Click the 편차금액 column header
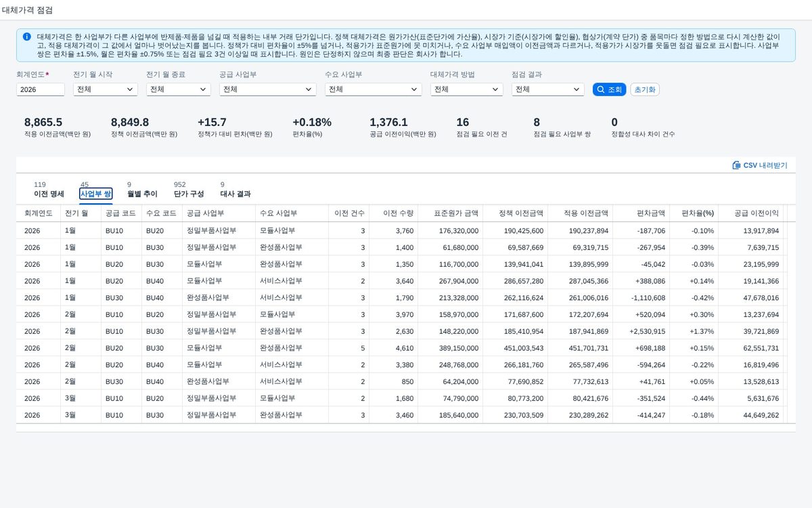 [x=641, y=213]
